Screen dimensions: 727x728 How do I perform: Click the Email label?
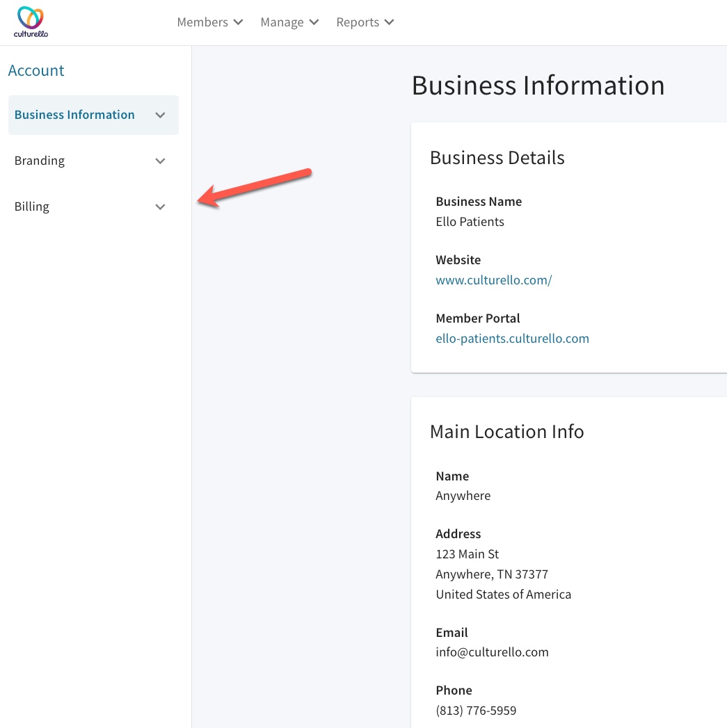(x=452, y=632)
